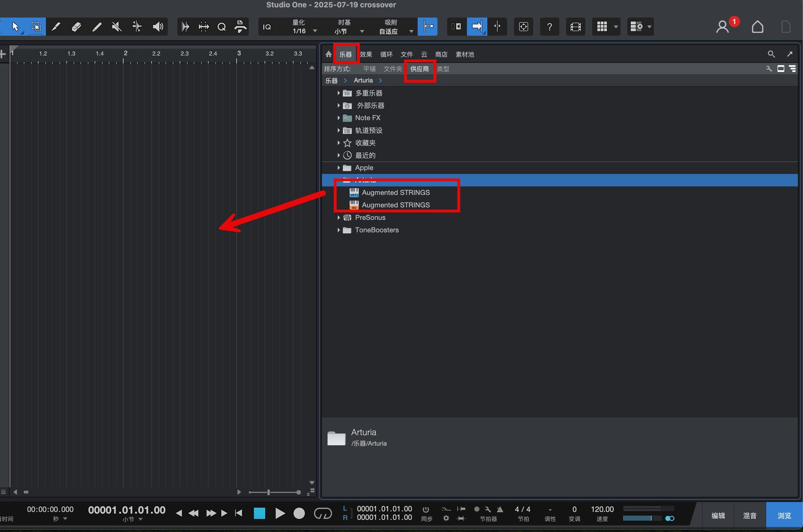Select the Paint (pencil) tool
The image size is (803, 532).
(56, 27)
